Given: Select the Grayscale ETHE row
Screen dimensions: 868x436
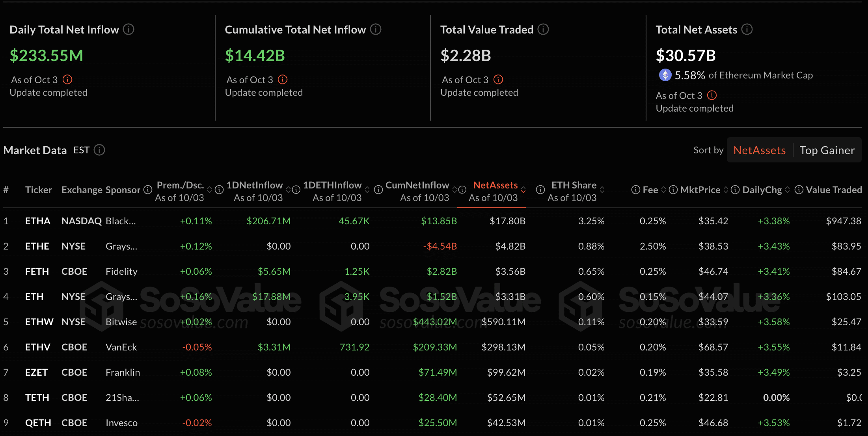Looking at the screenshot, I should tap(37, 246).
